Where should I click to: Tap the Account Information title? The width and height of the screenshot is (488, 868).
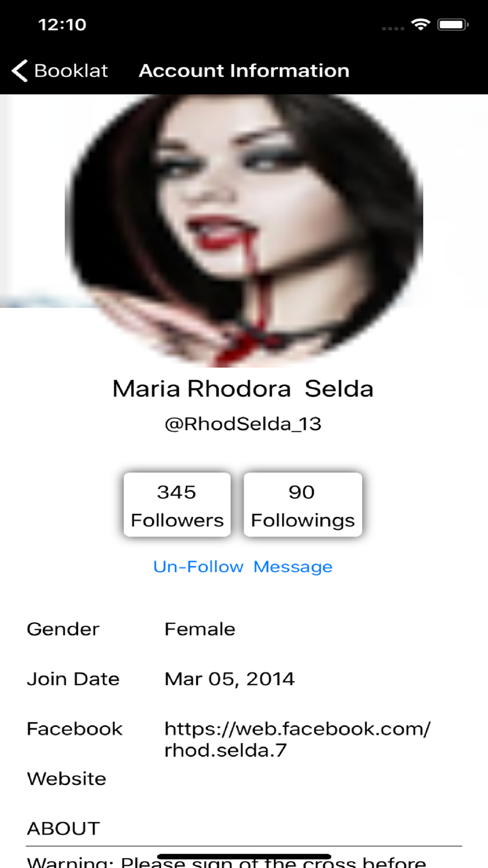click(244, 71)
